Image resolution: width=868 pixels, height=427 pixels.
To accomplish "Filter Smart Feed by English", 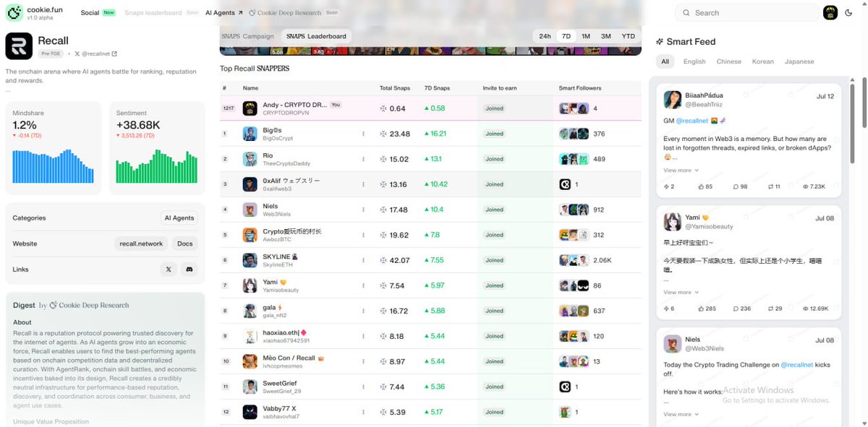I will (x=694, y=61).
